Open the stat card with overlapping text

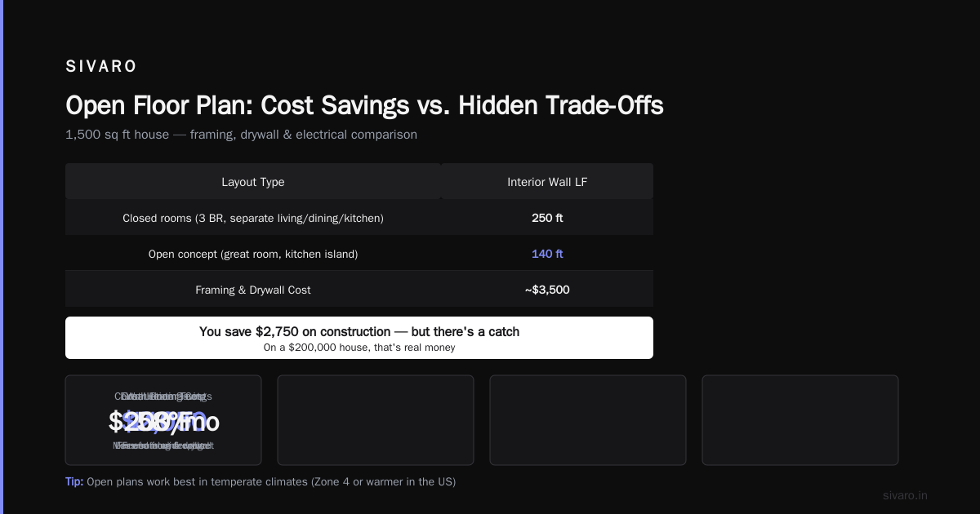[x=163, y=420]
